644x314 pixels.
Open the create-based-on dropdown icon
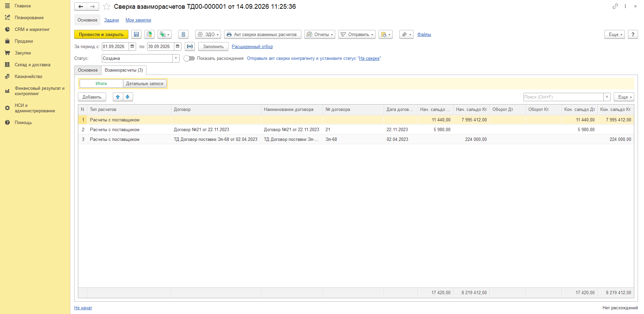[164, 34]
